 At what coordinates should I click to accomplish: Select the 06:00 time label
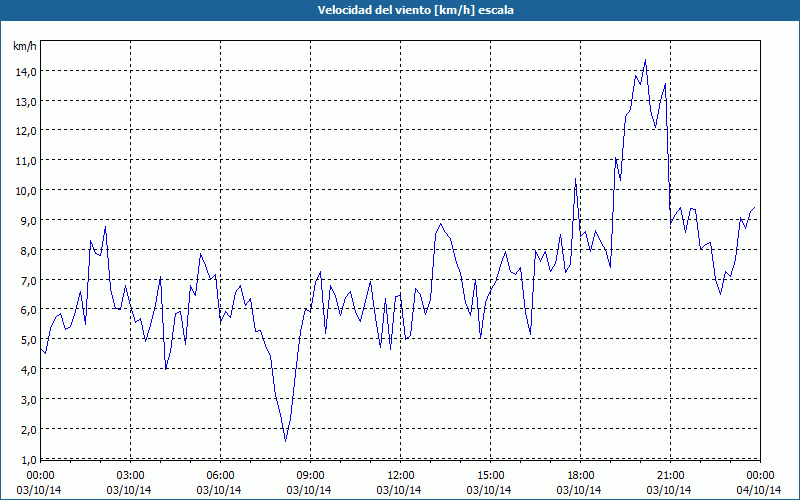[220, 476]
